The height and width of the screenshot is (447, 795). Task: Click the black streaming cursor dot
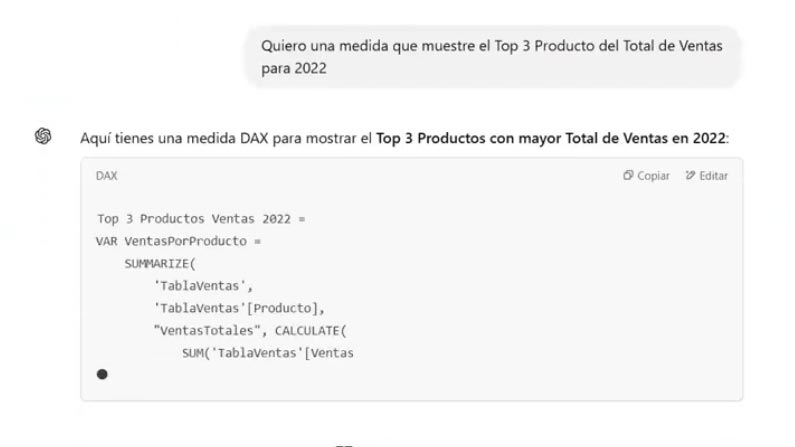[x=102, y=374]
